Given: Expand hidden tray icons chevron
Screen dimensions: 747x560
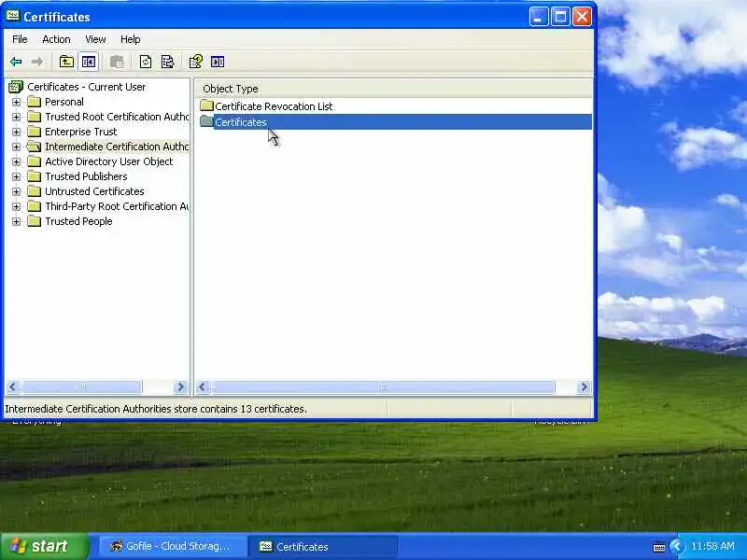Looking at the screenshot, I should click(675, 546).
